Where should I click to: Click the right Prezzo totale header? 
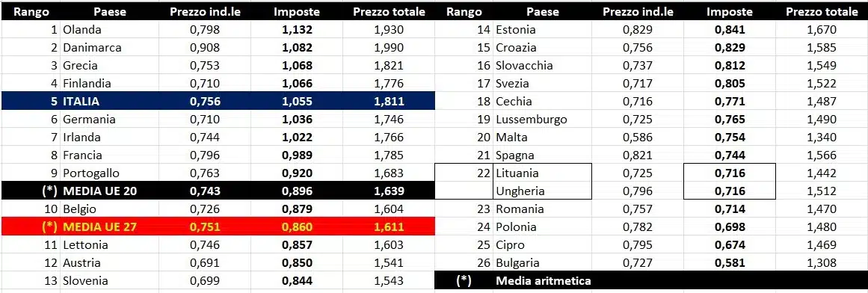[x=822, y=12]
